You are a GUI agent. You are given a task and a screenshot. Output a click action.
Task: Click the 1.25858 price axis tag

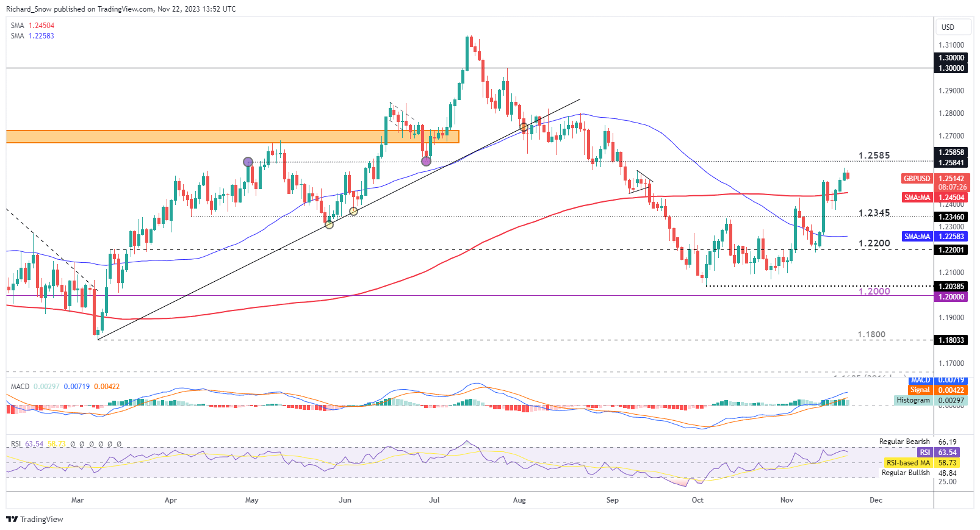951,152
